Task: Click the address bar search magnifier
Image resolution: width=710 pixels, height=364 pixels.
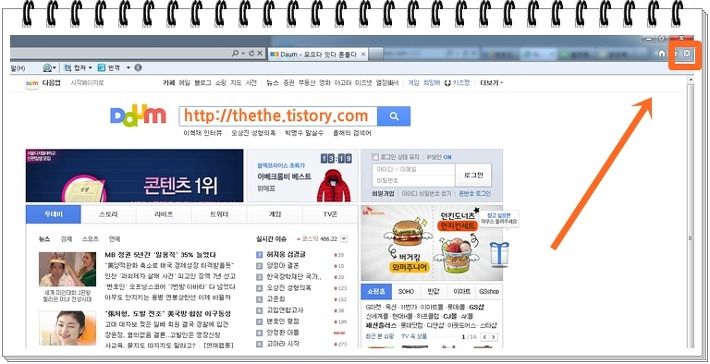Action: coord(235,53)
